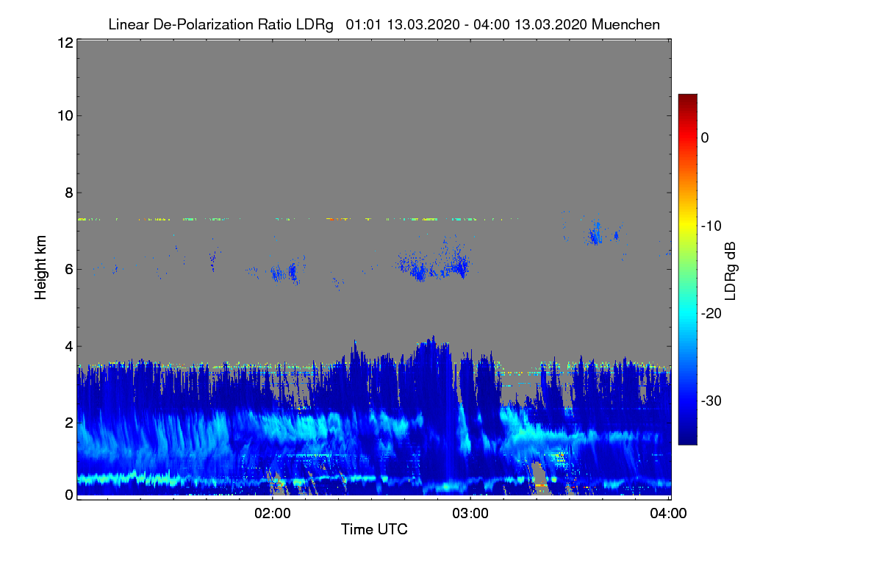Click the '2' height tick label
The image size is (882, 588).
point(68,422)
